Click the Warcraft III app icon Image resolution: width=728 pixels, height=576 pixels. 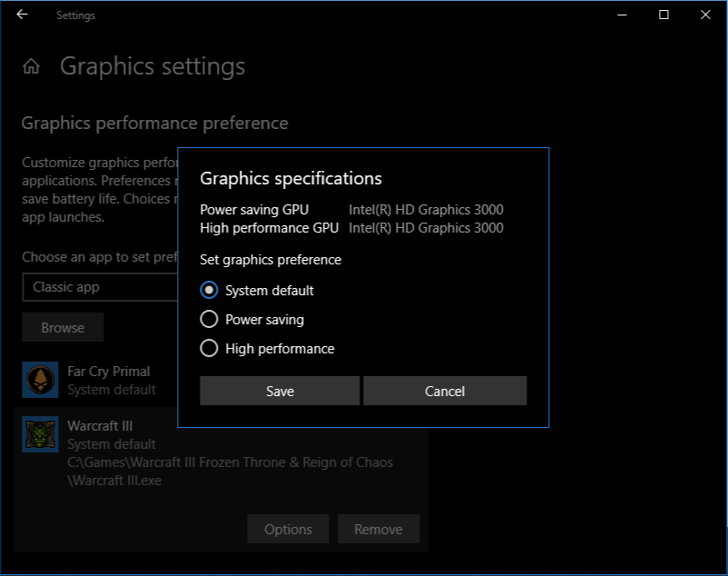click(42, 434)
